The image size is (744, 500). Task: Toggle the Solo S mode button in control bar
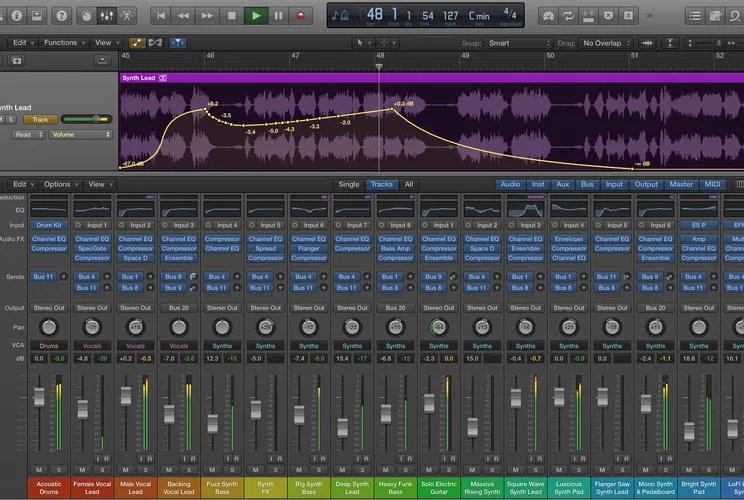click(628, 16)
